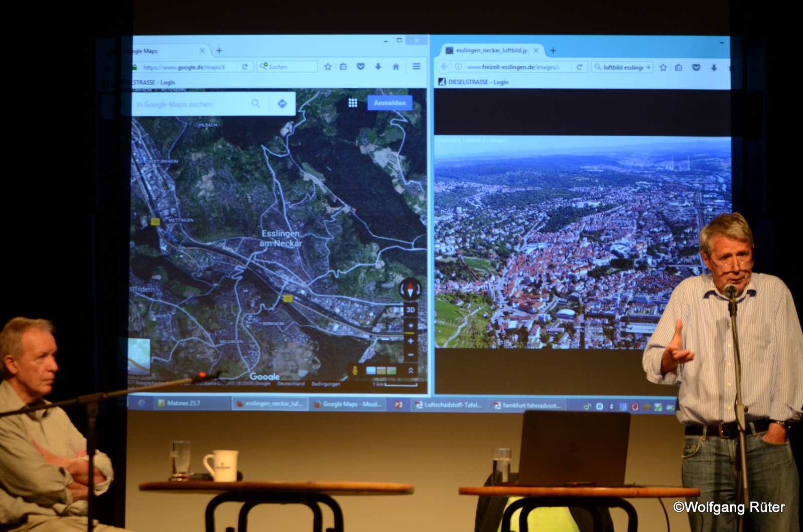Viewport: 803px width, 532px height.
Task: Switch to 'Google Maps - Mozil...' taskbar window
Action: click(x=348, y=404)
